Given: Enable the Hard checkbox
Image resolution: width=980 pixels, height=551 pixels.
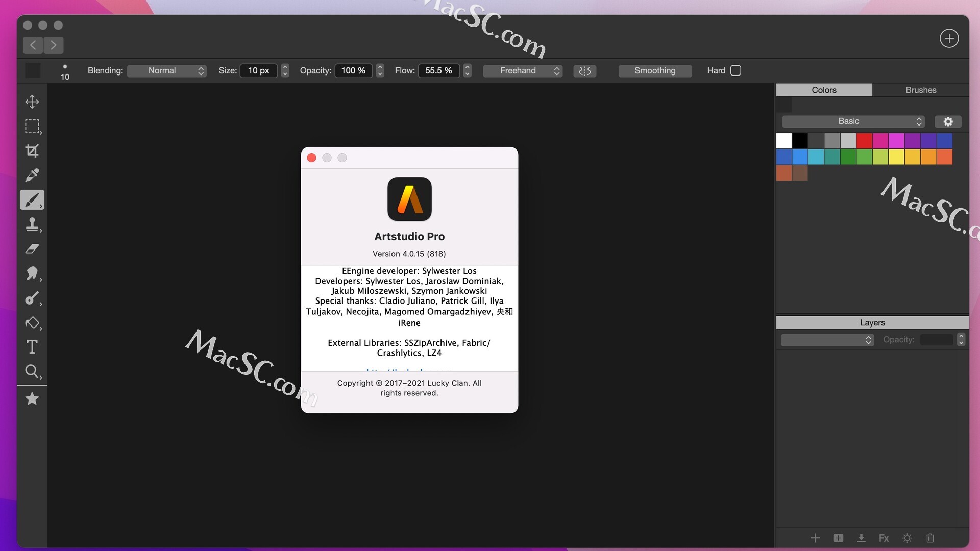Looking at the screenshot, I should point(736,70).
